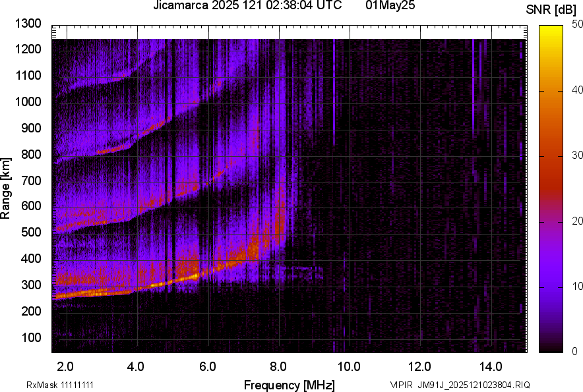583x392 pixels.
Task: Click the range tick label 100
Action: click(x=31, y=337)
